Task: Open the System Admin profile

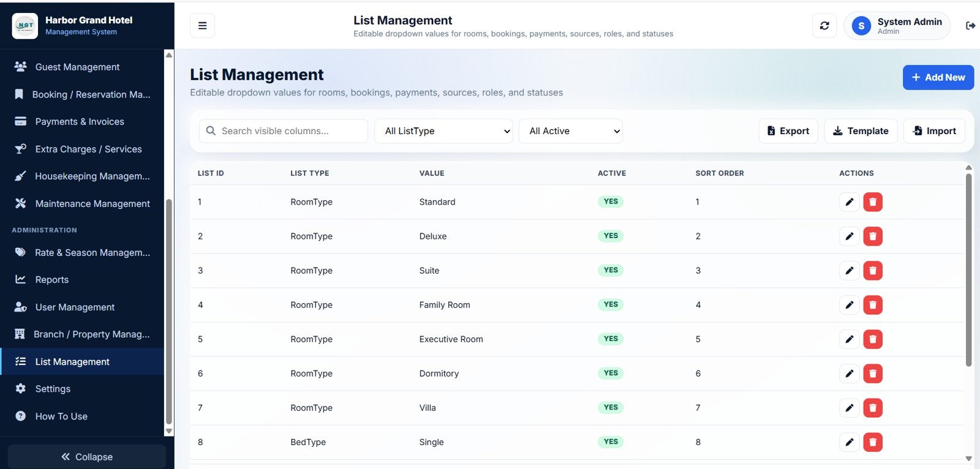Action: tap(897, 26)
